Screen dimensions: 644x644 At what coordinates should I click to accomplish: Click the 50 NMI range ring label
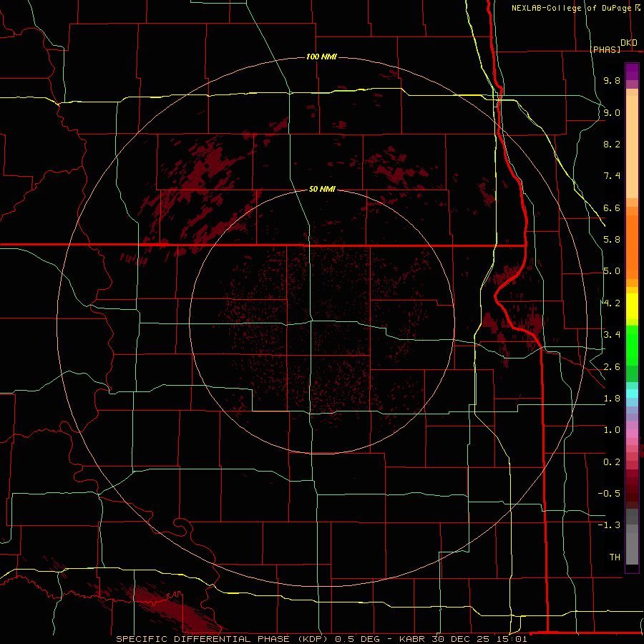[x=322, y=189]
